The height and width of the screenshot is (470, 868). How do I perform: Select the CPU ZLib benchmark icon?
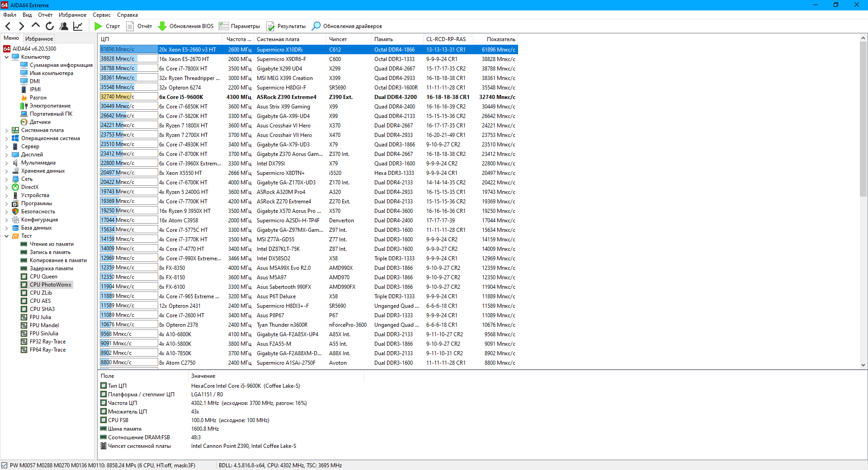pyautogui.click(x=24, y=293)
